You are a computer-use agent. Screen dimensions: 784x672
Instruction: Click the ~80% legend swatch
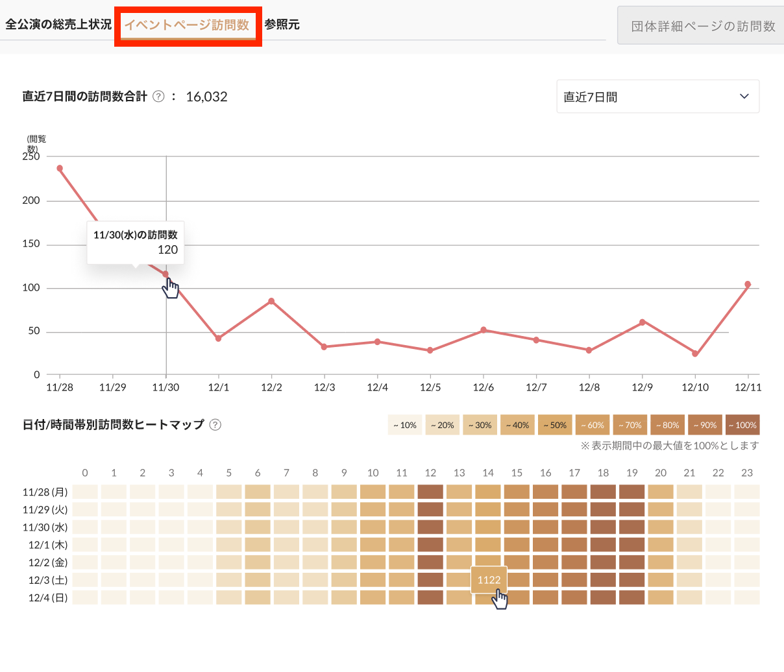click(667, 426)
